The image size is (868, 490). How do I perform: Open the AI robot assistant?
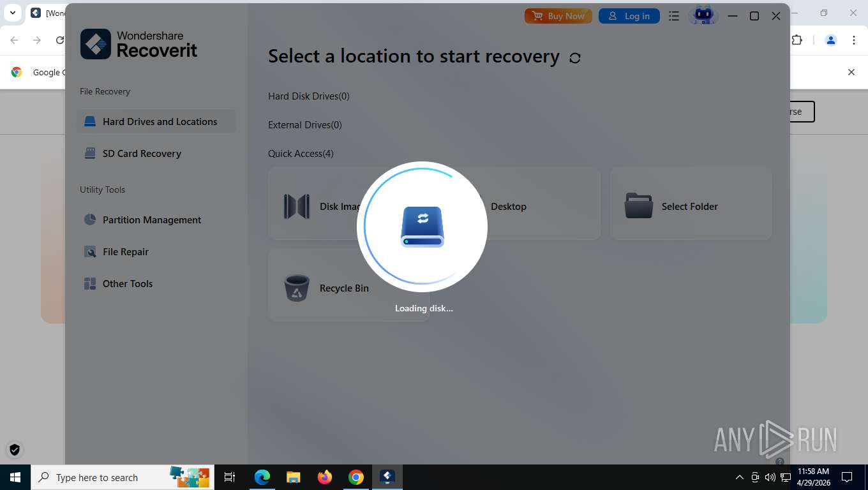click(x=703, y=15)
